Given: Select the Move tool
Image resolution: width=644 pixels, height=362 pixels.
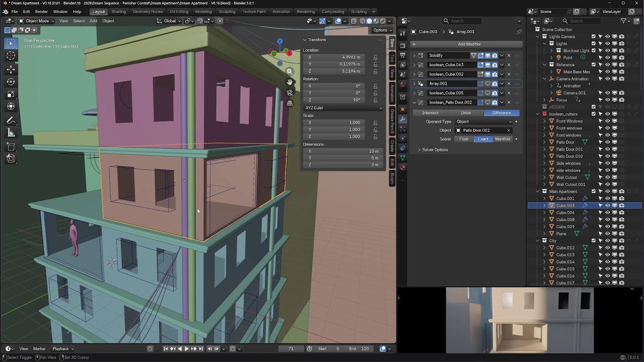Looking at the screenshot, I should click(11, 69).
